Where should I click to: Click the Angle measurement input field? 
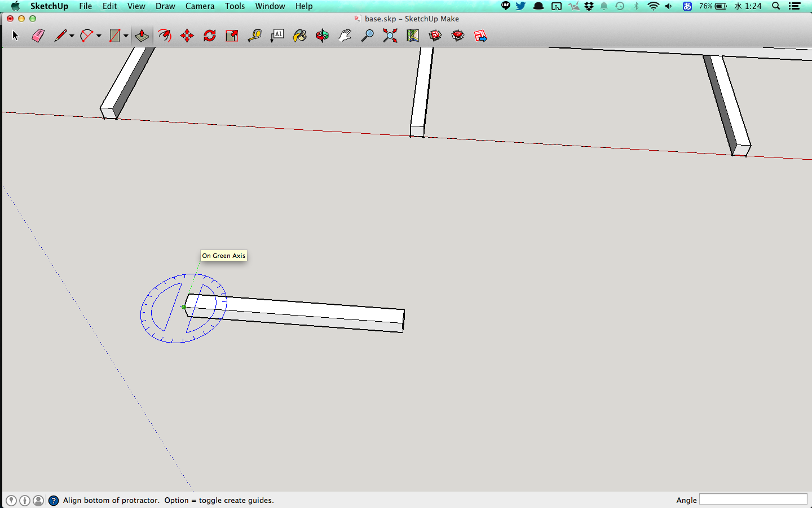point(753,500)
